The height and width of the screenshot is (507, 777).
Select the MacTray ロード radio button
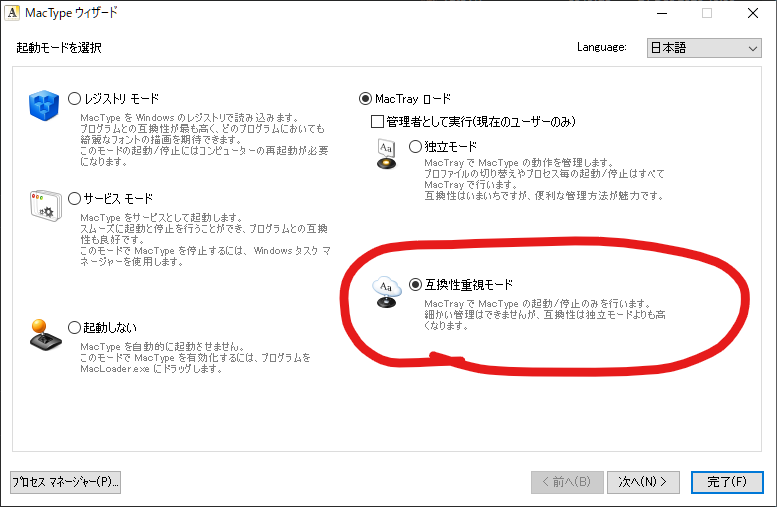click(365, 99)
